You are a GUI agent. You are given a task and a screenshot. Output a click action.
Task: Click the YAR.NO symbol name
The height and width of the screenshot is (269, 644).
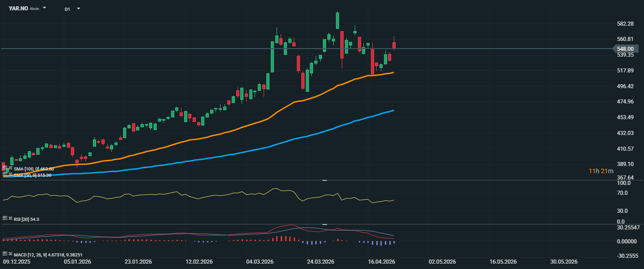[x=18, y=9]
